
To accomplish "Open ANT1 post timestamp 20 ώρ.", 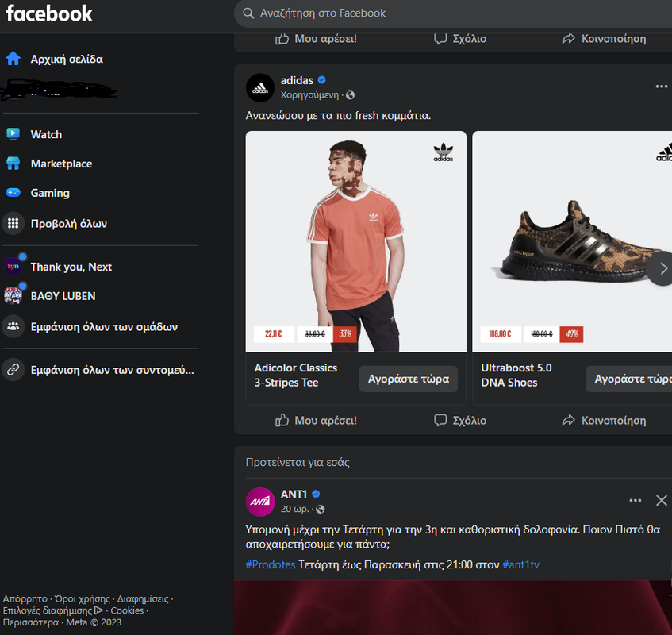I will 295,509.
